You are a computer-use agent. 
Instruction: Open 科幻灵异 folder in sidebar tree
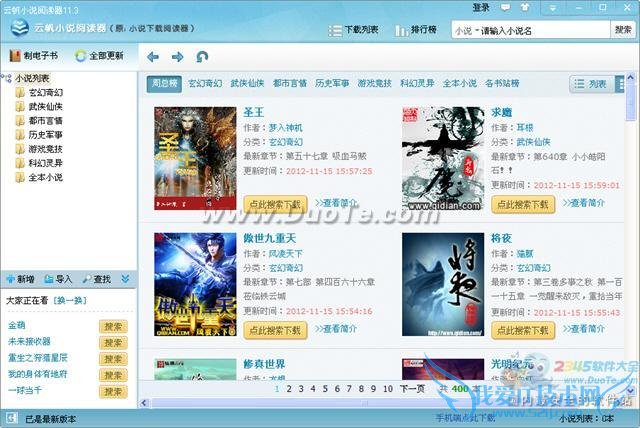39,163
